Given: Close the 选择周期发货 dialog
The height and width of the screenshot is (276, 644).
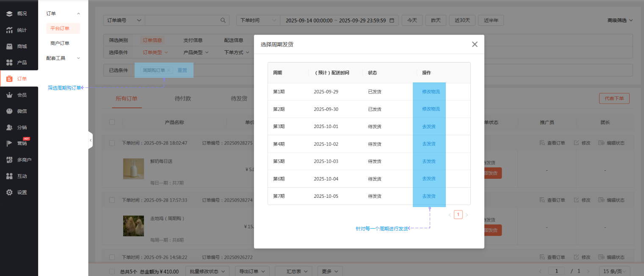Looking at the screenshot, I should pyautogui.click(x=475, y=44).
